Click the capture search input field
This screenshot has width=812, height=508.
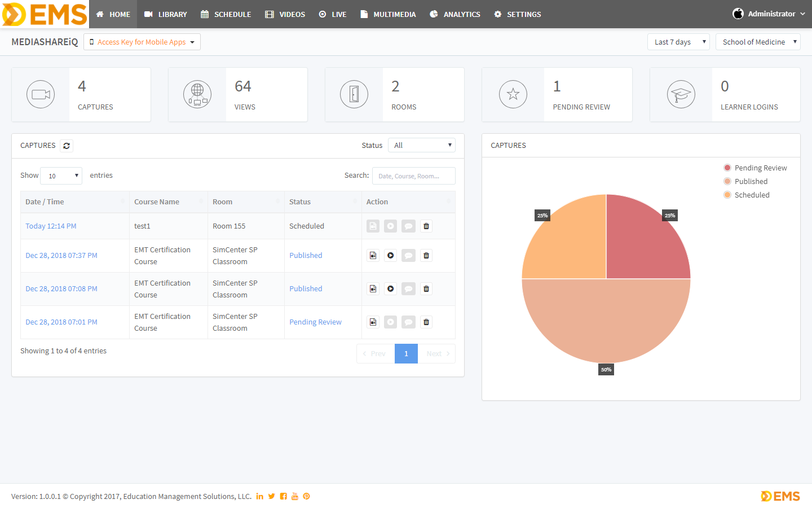click(413, 176)
